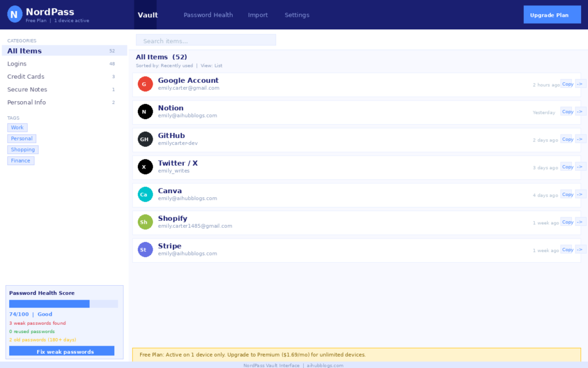Image resolution: width=588 pixels, height=368 pixels.
Task: Open the Password Health tab
Action: 208,15
